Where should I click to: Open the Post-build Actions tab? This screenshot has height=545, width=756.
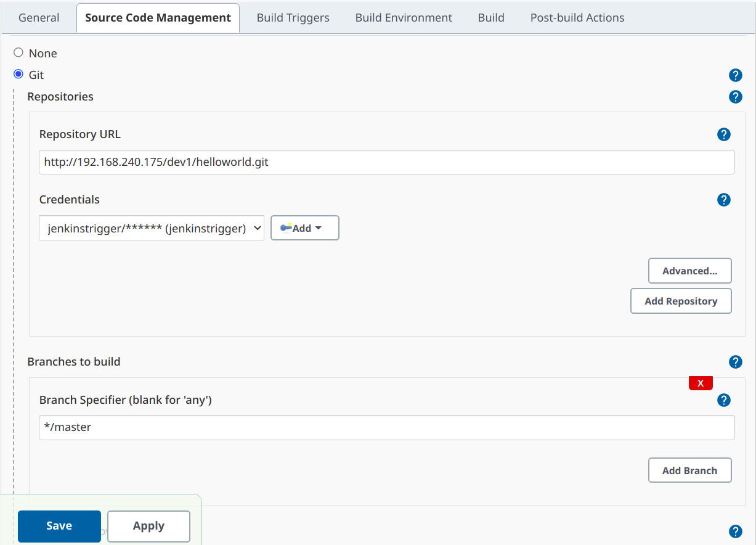point(577,17)
